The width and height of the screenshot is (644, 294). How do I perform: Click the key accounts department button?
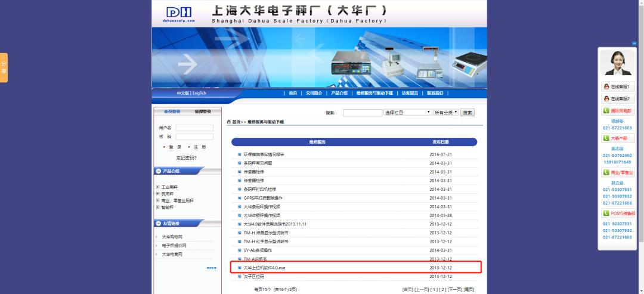click(x=617, y=138)
